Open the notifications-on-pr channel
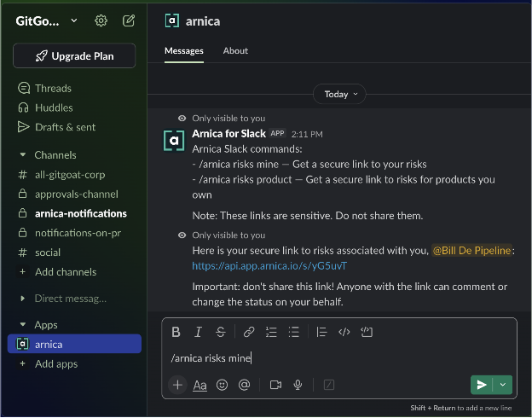The height and width of the screenshot is (418, 532). point(74,233)
